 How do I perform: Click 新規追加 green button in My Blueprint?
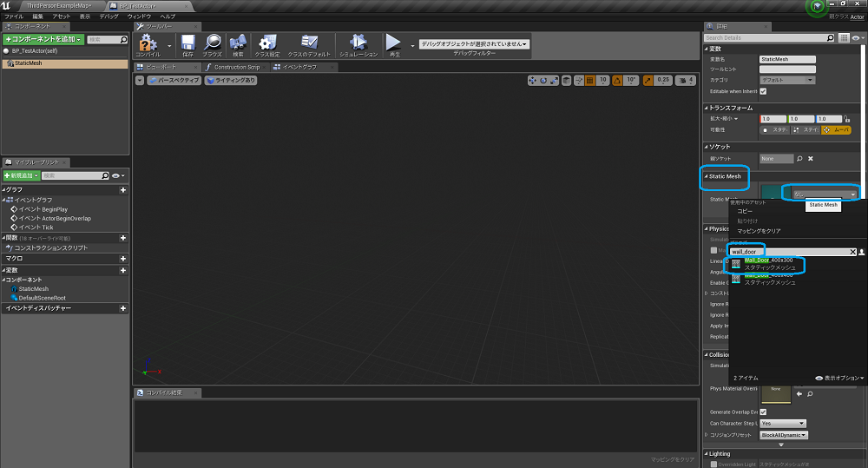[22, 175]
